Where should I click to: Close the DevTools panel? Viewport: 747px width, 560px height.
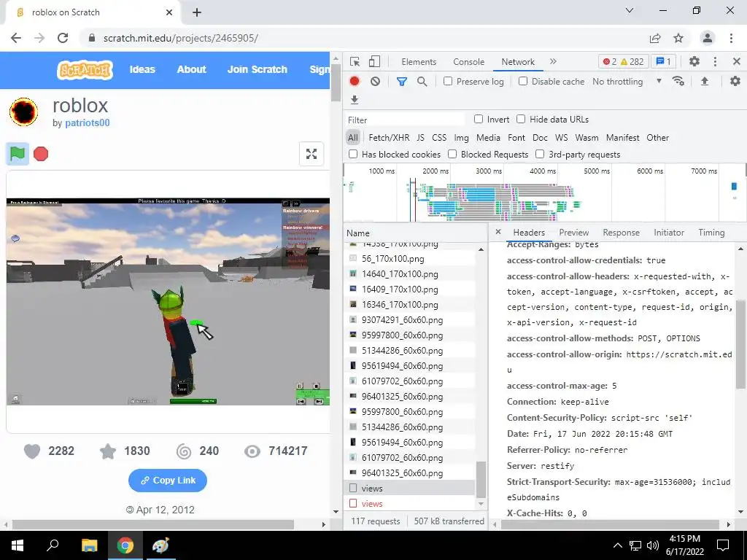[x=737, y=61]
